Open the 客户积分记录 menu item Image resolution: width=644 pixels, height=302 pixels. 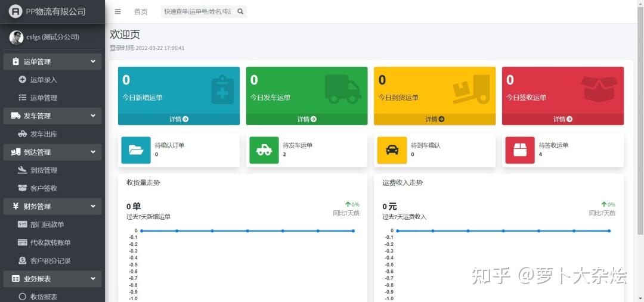(52, 260)
